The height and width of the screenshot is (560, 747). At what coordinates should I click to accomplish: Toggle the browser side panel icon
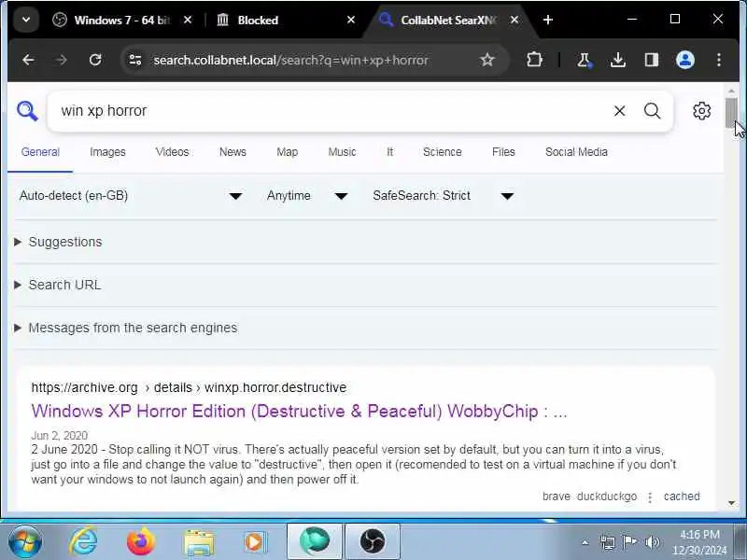coord(651,60)
